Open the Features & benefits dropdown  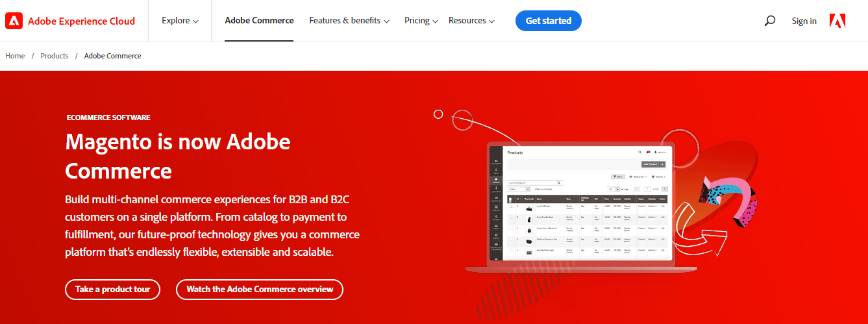[x=349, y=21]
